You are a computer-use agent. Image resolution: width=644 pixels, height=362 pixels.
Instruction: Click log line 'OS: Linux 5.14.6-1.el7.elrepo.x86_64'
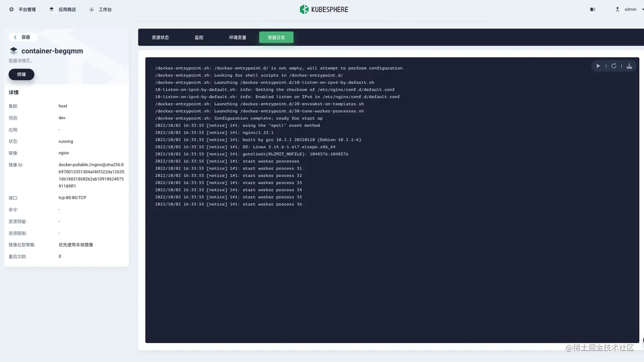245,147
